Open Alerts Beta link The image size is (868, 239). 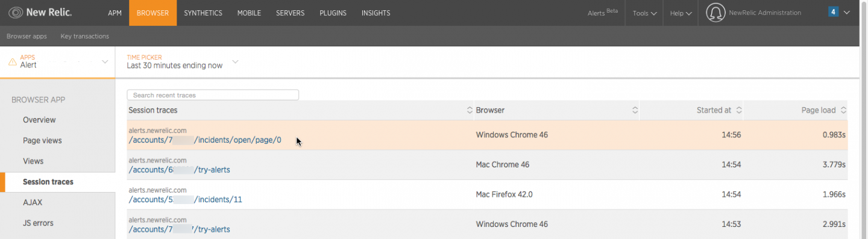click(x=602, y=13)
